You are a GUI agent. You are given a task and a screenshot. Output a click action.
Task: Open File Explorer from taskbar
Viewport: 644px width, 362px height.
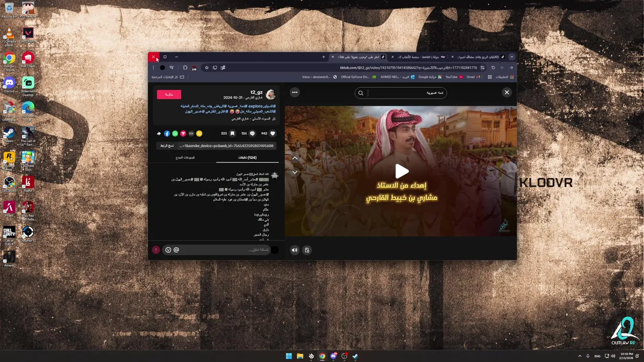pos(300,356)
